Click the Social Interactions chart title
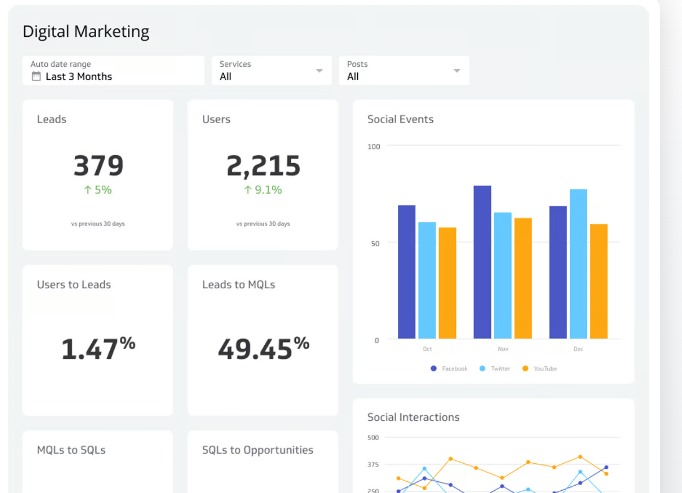The height and width of the screenshot is (493, 682). (413, 417)
